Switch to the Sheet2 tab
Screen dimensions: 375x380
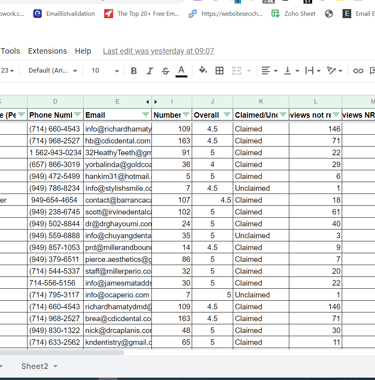(35, 366)
